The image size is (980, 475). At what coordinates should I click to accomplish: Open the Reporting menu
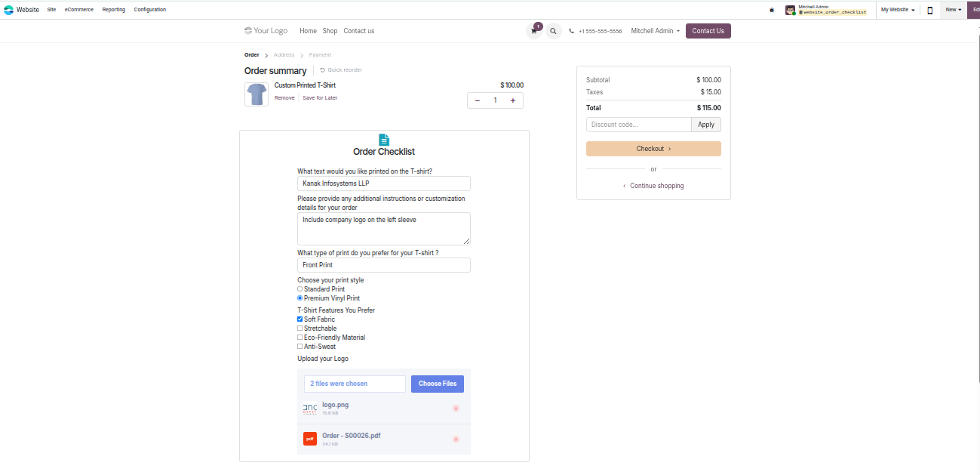point(114,10)
